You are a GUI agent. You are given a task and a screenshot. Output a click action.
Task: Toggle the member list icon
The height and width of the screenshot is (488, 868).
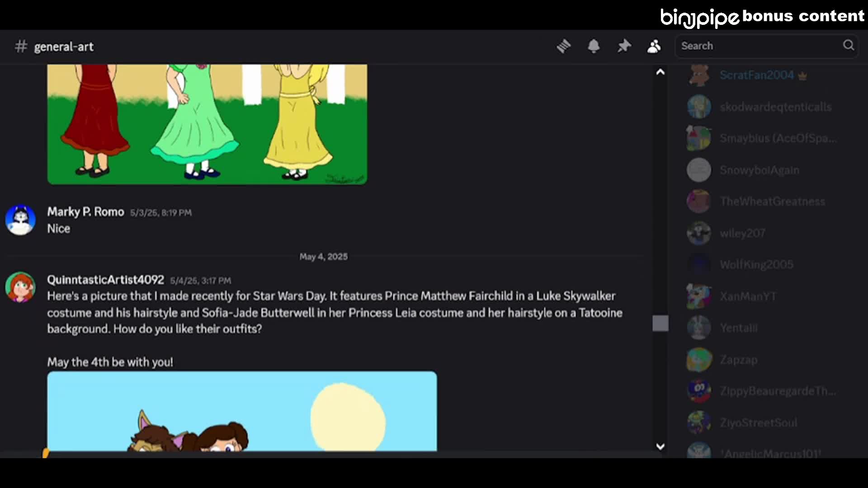[x=654, y=46]
